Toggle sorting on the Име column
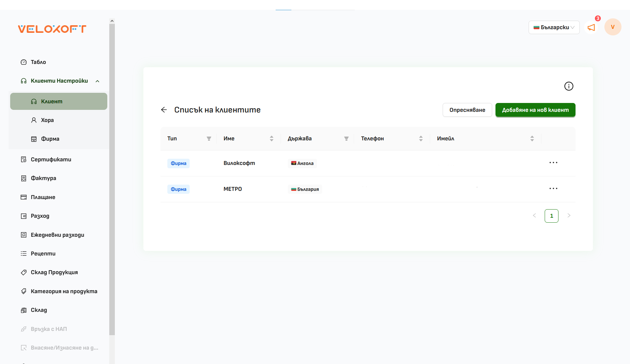This screenshot has width=630, height=364. (x=271, y=138)
